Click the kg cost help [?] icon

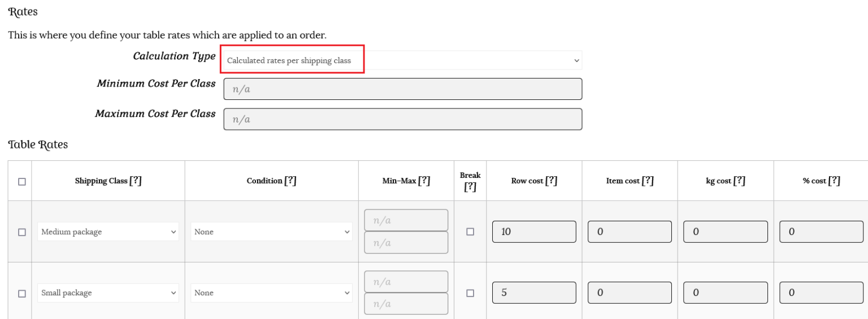[x=739, y=181]
